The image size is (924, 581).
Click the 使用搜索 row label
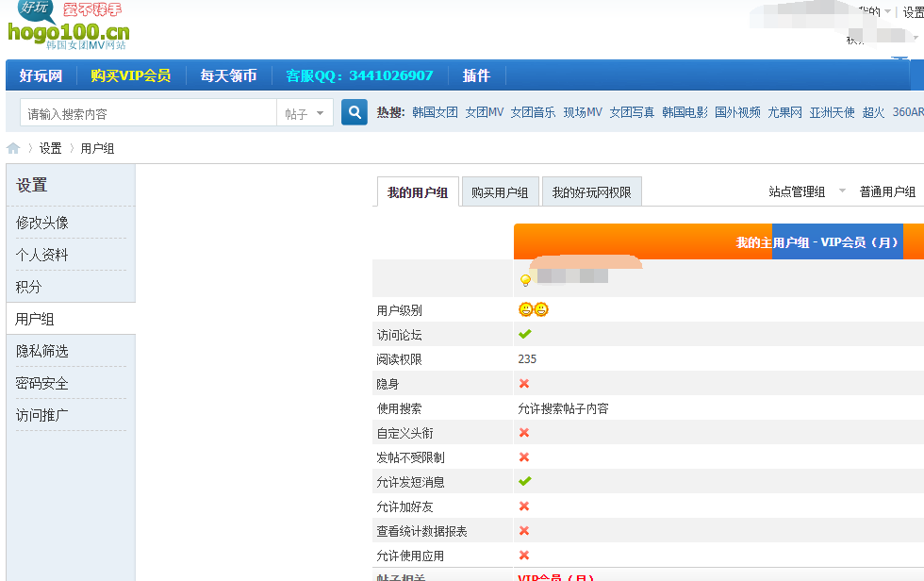coord(399,408)
